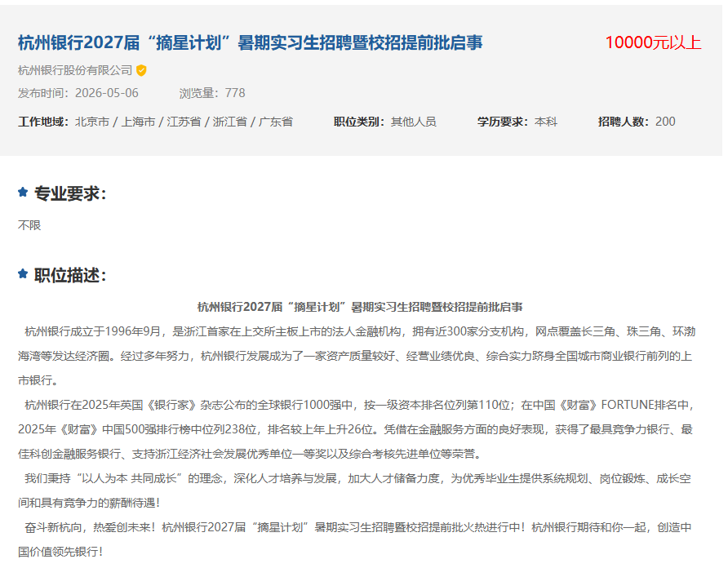Viewport: 728px width, 568px height.
Task: Click paragraph starting 杭州银行成立于1996年9月
Action: 357,356
